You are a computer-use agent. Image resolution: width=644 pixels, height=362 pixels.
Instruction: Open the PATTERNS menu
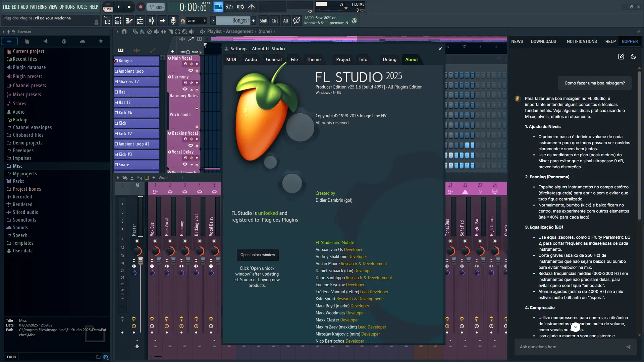[38, 7]
